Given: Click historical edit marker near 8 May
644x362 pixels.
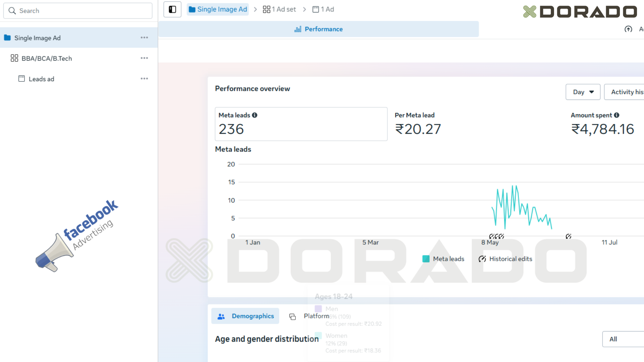Looking at the screenshot, I should 496,236.
